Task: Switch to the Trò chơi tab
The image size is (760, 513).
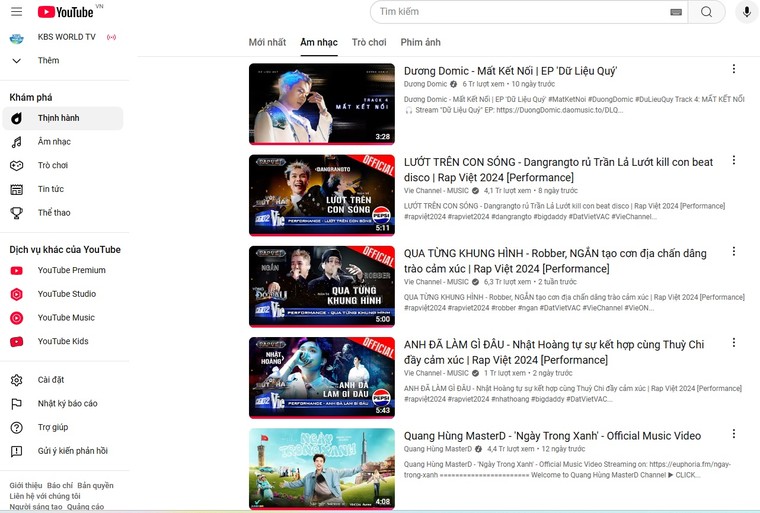Action: pos(369,43)
